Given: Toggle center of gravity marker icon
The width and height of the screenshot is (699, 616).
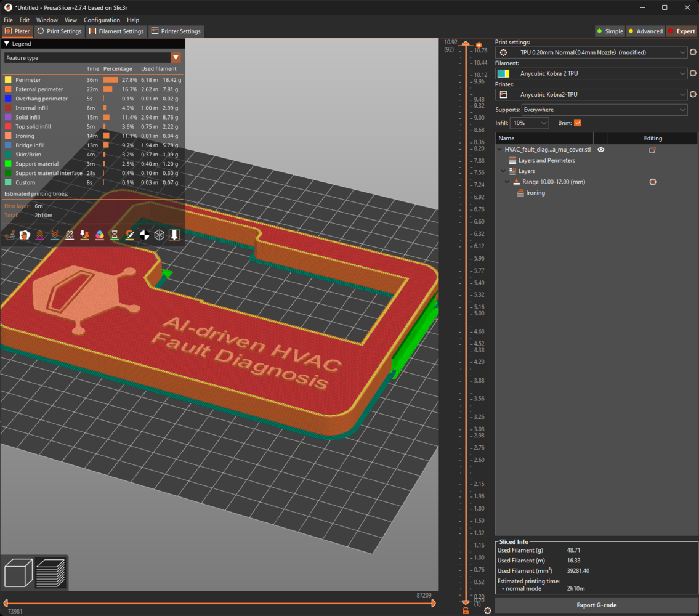Looking at the screenshot, I should click(144, 235).
